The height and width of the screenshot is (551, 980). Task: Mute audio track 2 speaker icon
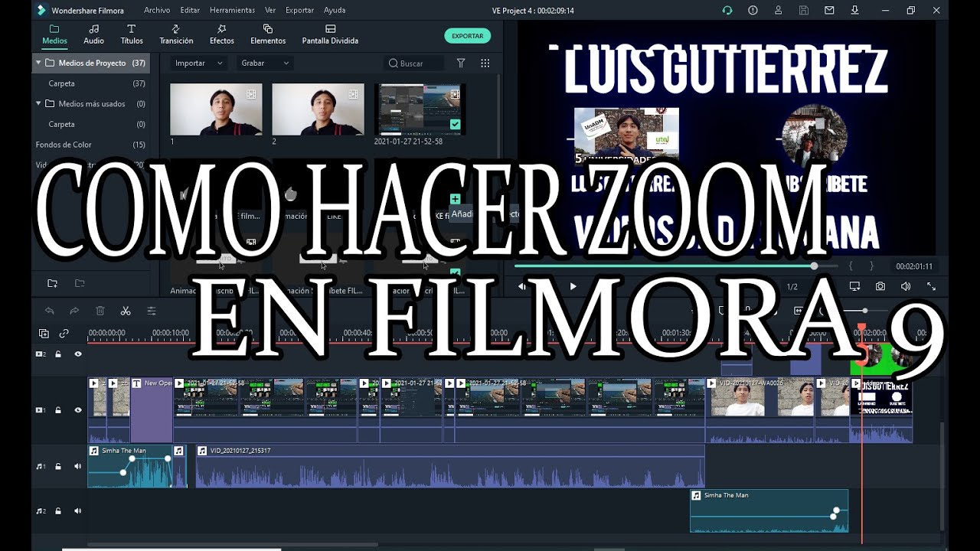[78, 510]
